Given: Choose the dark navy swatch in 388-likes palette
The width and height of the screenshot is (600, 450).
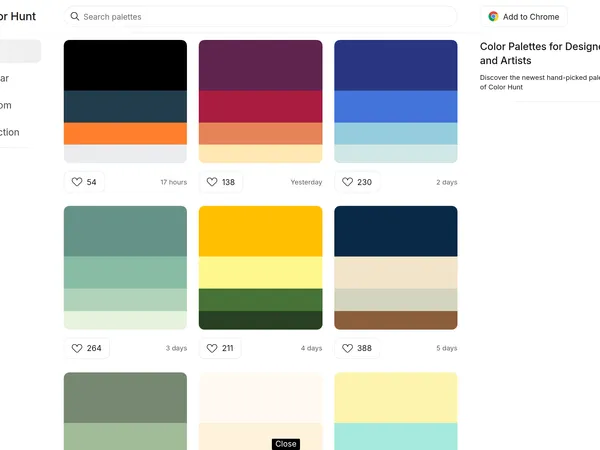Looking at the screenshot, I should [x=396, y=232].
